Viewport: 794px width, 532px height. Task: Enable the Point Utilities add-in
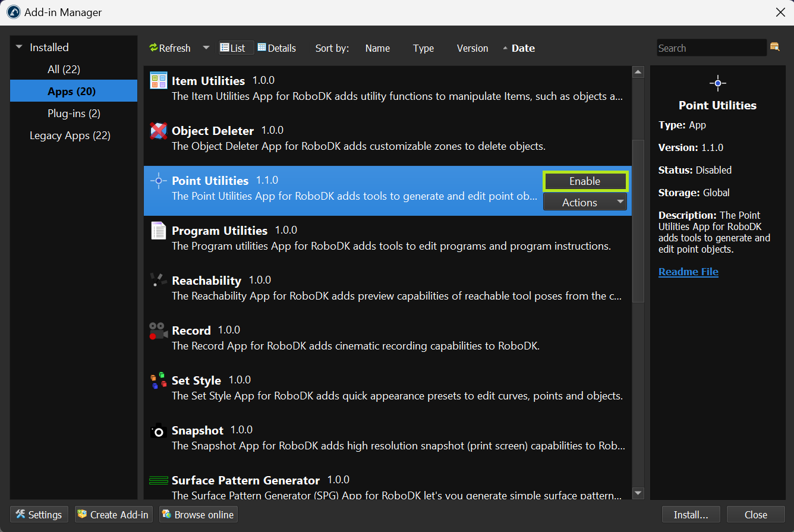tap(585, 181)
